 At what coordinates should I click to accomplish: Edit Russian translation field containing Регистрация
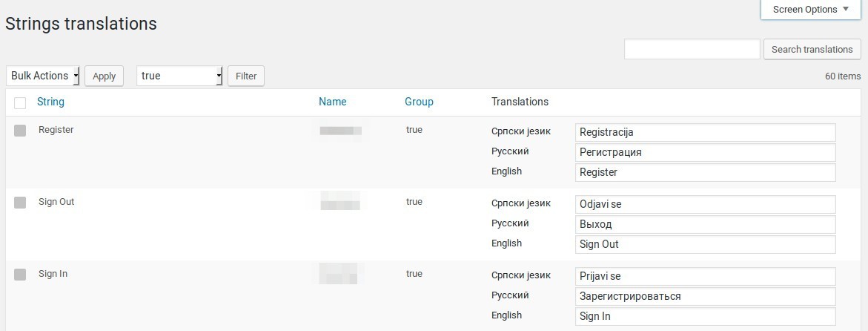pyautogui.click(x=705, y=152)
